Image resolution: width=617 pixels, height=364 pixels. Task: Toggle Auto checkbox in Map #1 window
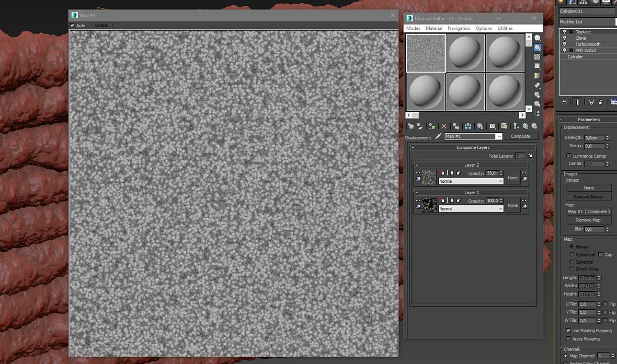(x=72, y=25)
